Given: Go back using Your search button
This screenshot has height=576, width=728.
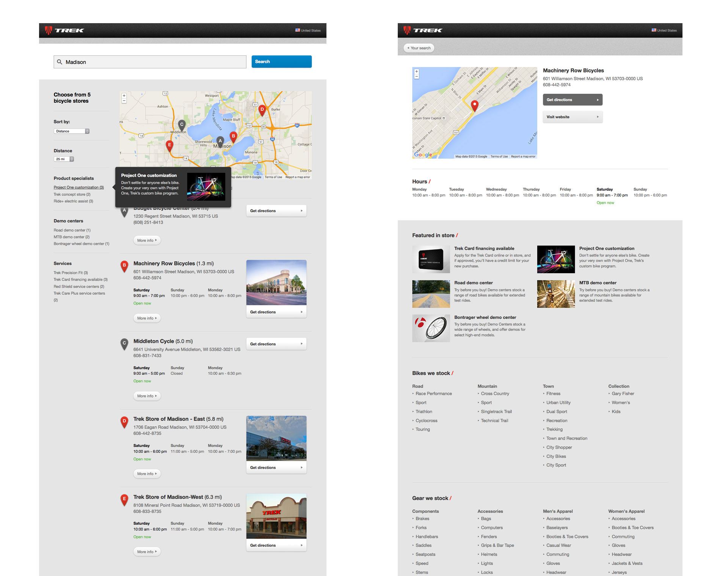Looking at the screenshot, I should point(419,48).
